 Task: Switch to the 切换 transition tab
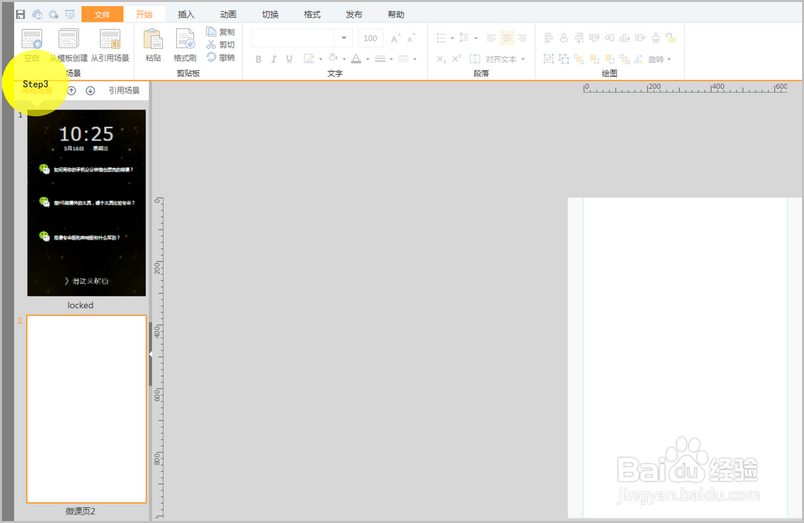click(x=270, y=14)
